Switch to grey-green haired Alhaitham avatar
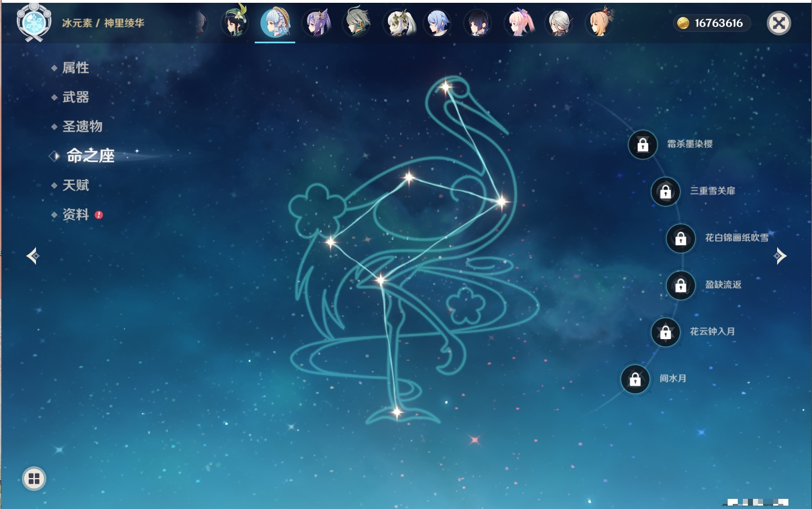Viewport: 812px width, 509px height. (357, 23)
